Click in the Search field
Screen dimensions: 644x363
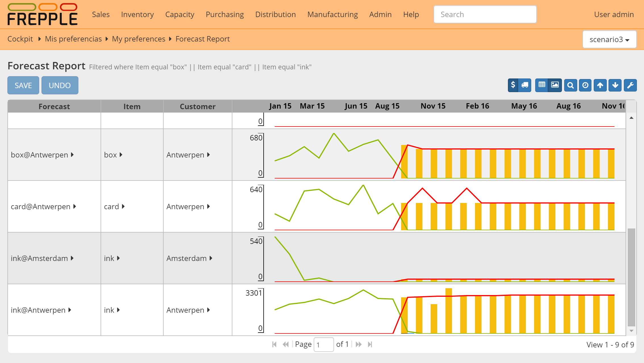tap(485, 14)
